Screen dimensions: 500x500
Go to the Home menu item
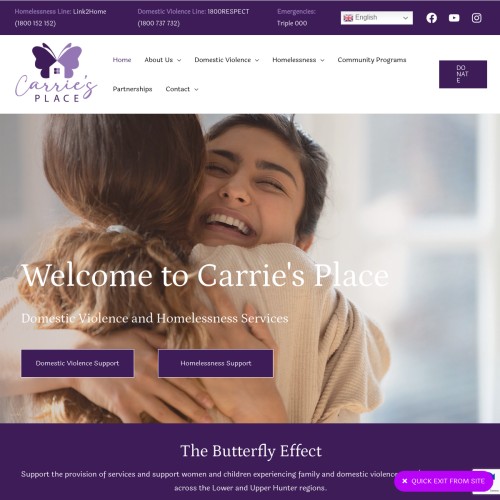pos(122,60)
